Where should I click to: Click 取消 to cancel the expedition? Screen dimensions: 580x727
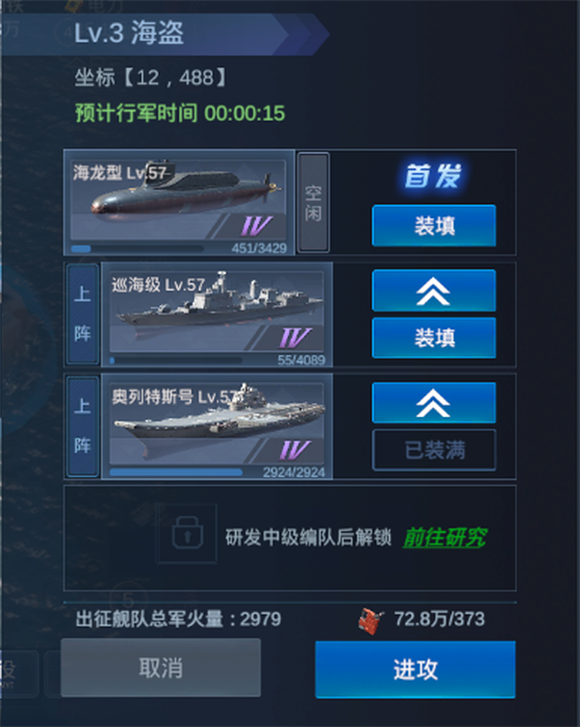[x=160, y=668]
